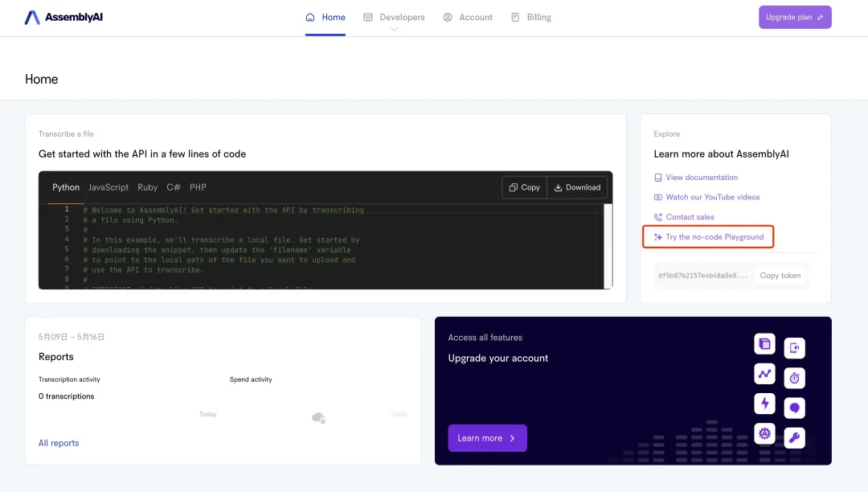This screenshot has width=868, height=492.
Task: Switch to the JavaScript code tab
Action: pos(108,187)
